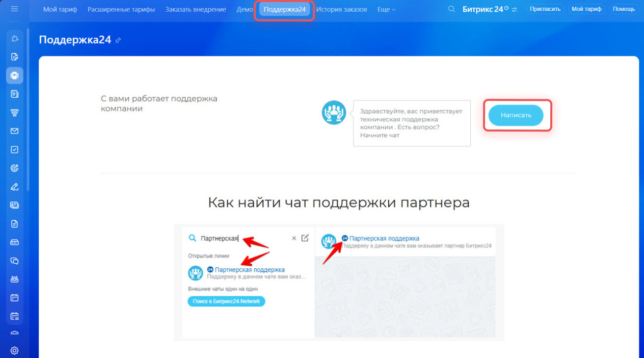Open the hamburger menu in the sidebar
The image size is (644, 358).
(14, 9)
